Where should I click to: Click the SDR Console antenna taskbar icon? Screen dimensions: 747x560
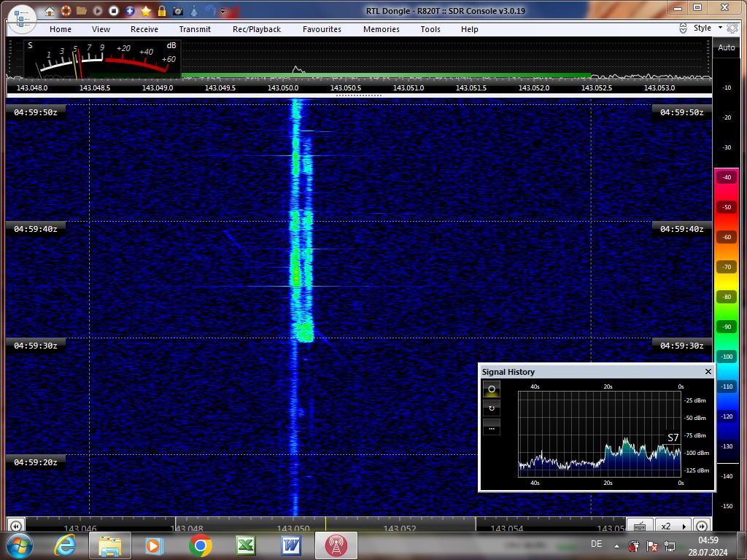336,545
